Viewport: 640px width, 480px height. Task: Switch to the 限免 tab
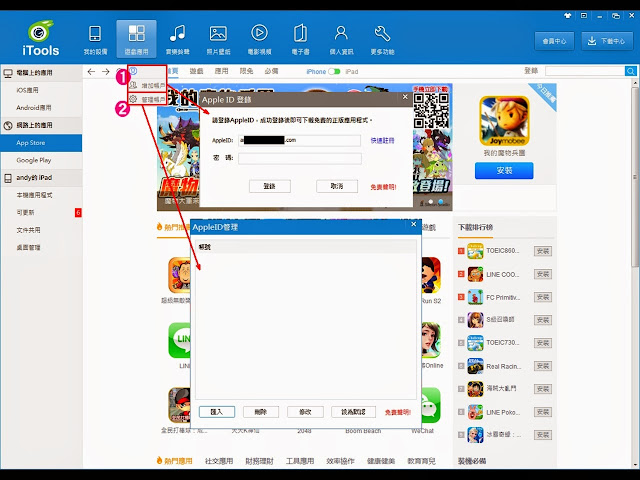click(247, 71)
